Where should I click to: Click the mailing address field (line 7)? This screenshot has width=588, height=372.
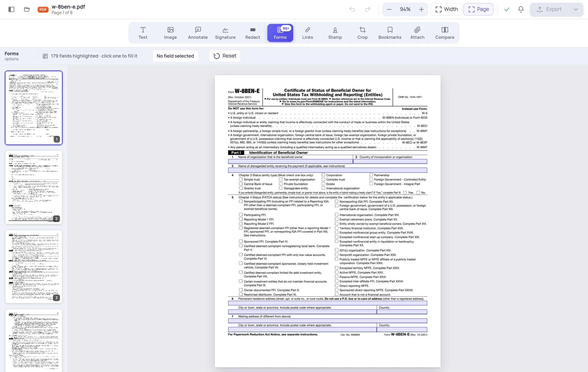click(x=328, y=321)
